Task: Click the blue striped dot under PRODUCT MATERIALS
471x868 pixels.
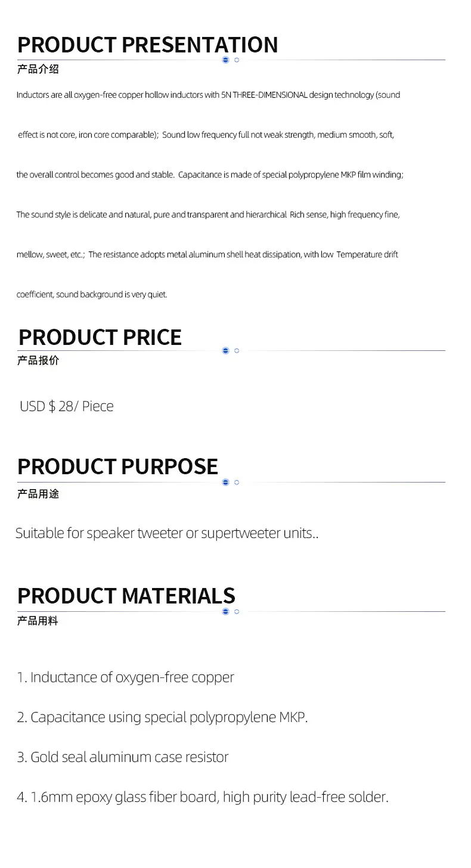Action: click(225, 611)
